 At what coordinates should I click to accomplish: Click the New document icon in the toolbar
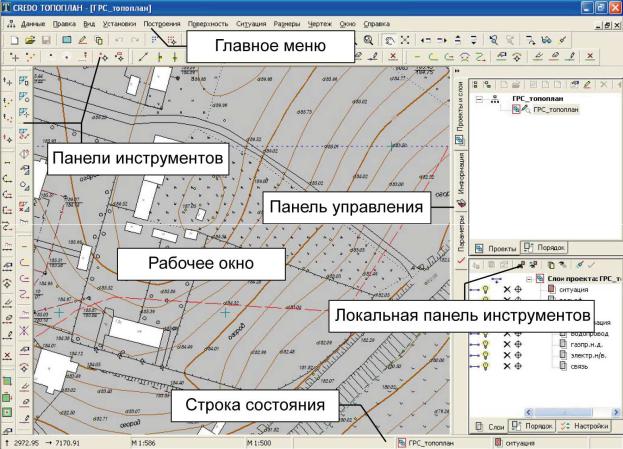point(14,40)
